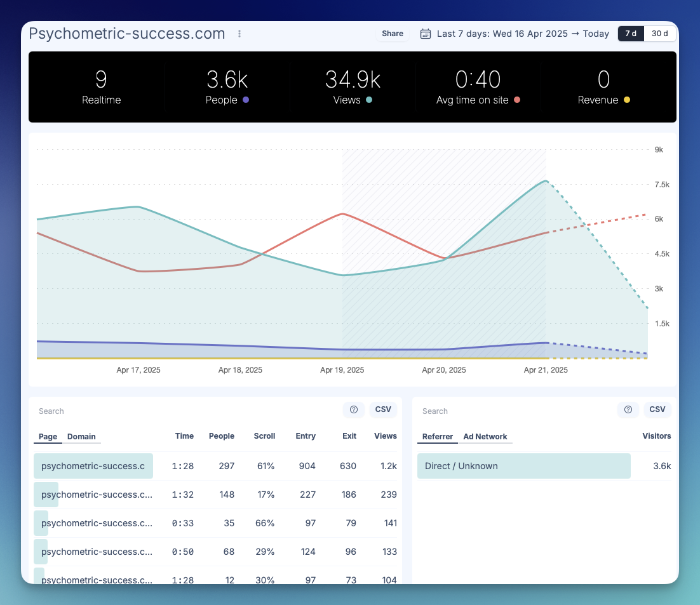Screen dimensions: 700x605
Task: Click the Share button
Action: (x=392, y=34)
